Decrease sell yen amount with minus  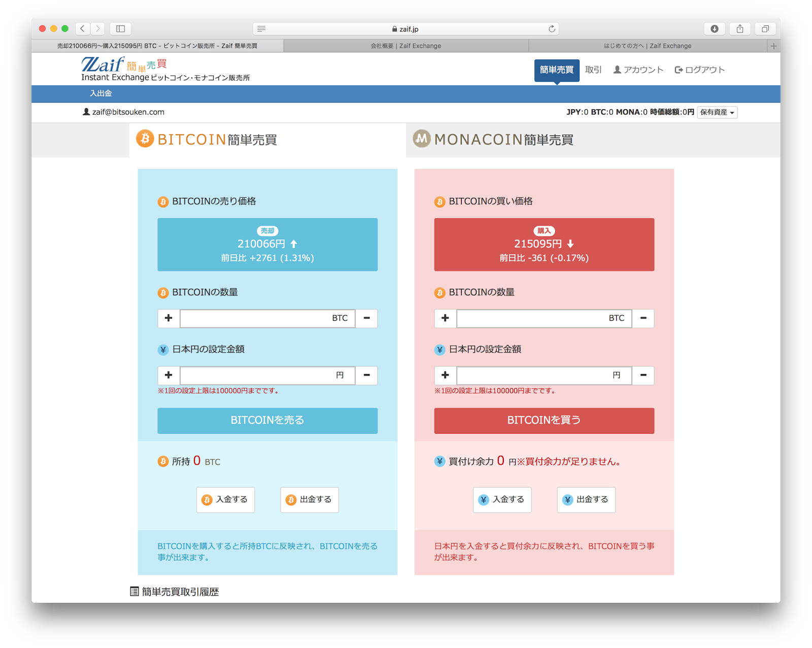366,375
